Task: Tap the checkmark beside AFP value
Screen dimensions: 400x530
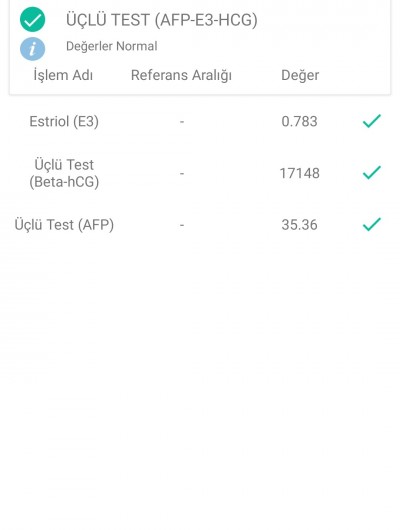Action: pos(372,224)
